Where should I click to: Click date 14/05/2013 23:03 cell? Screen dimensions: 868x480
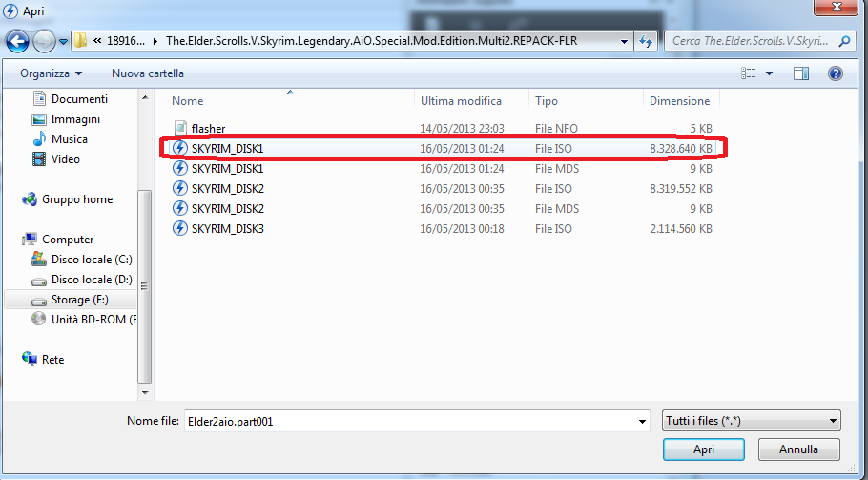(462, 129)
